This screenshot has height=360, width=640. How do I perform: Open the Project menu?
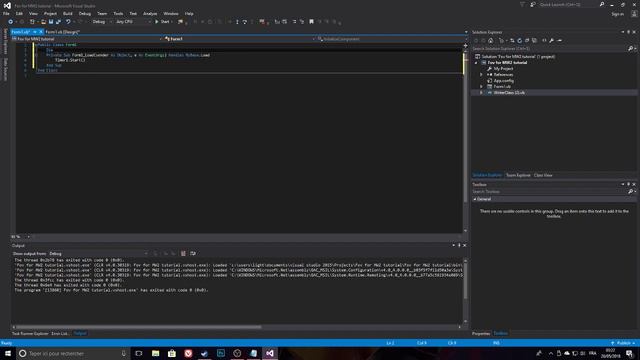point(51,13)
